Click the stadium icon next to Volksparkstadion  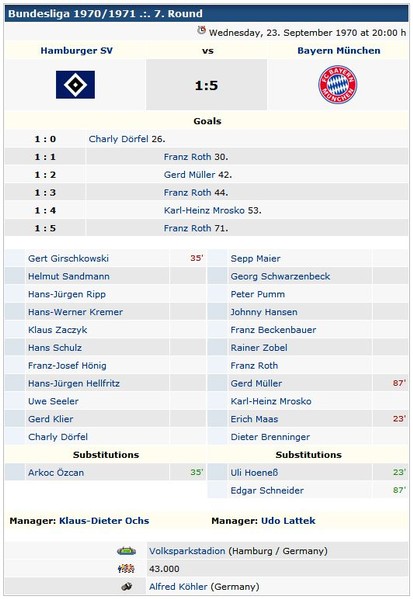tap(126, 551)
